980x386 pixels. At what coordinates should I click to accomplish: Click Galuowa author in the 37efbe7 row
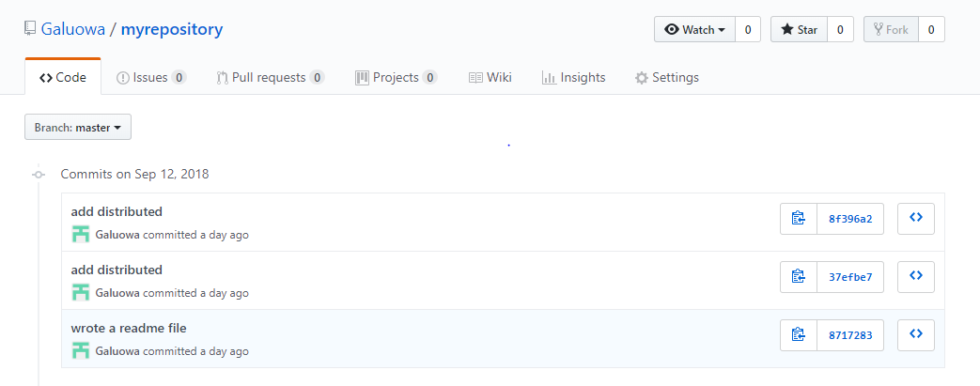coord(117,293)
